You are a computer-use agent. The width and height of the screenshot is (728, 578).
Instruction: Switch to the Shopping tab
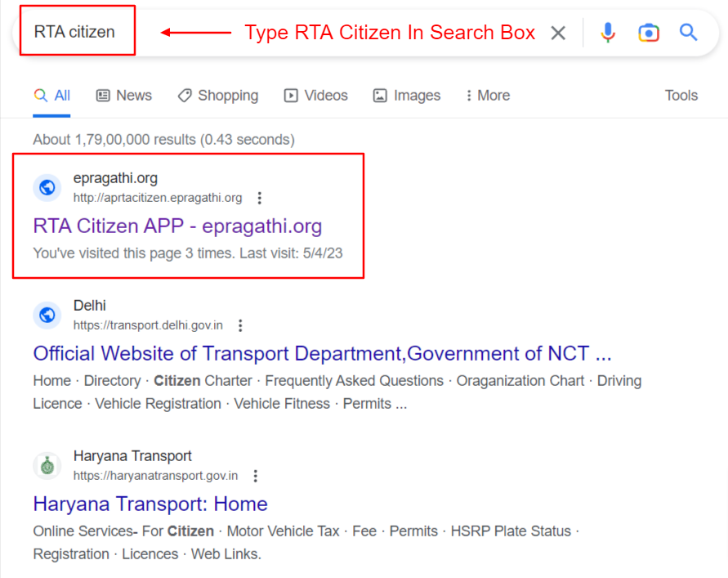tap(218, 96)
